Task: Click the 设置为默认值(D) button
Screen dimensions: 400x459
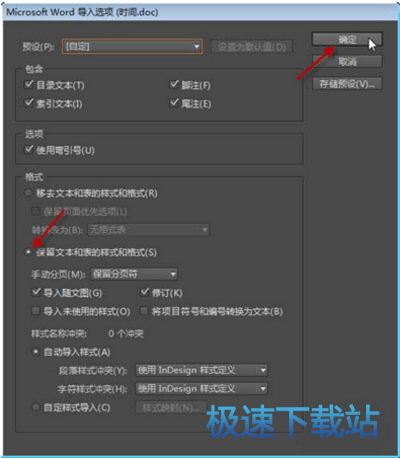Action: pos(252,47)
